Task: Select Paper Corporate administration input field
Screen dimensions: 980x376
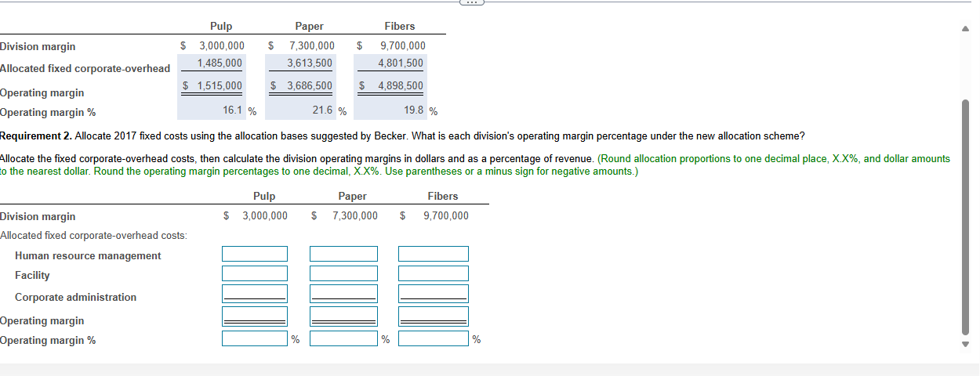Action: tap(343, 293)
